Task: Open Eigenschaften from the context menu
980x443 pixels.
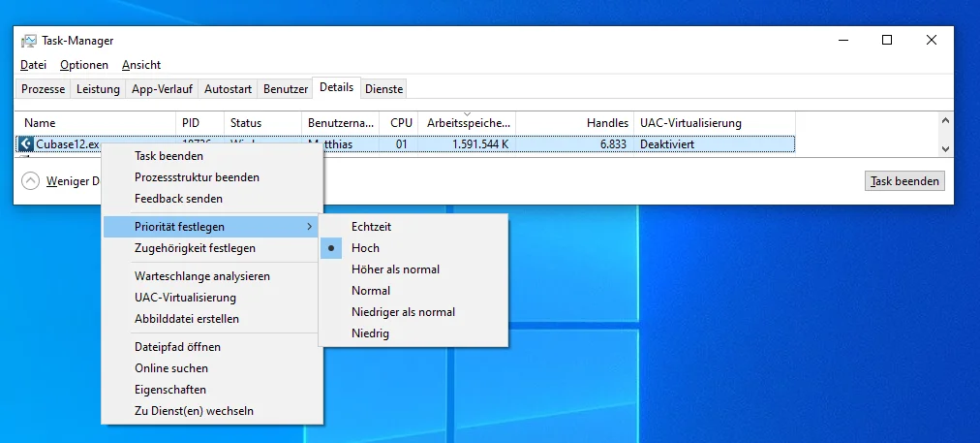Action: click(212, 389)
